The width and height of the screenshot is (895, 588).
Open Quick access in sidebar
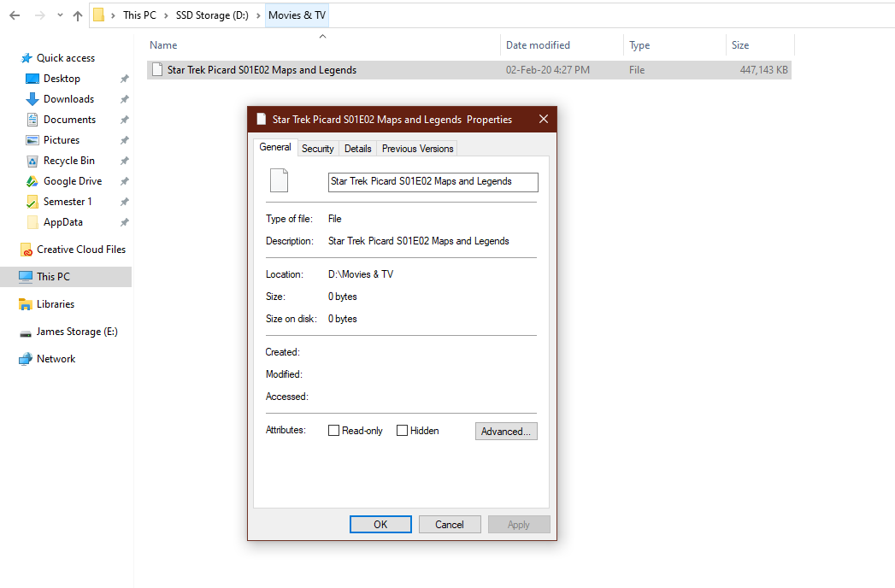66,57
